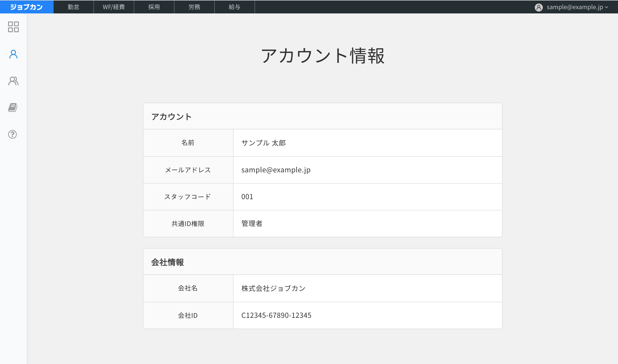Open the 勤怠 tab
Image resolution: width=618 pixels, height=364 pixels.
tap(74, 7)
